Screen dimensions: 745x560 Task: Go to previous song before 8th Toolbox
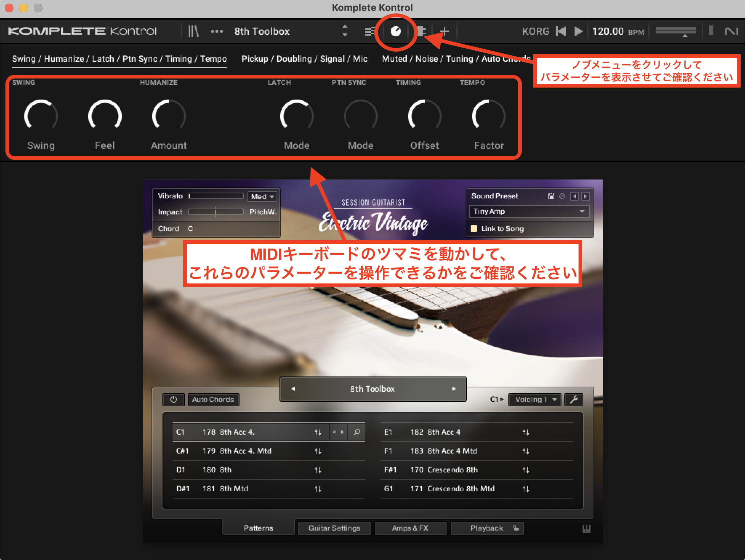(293, 389)
